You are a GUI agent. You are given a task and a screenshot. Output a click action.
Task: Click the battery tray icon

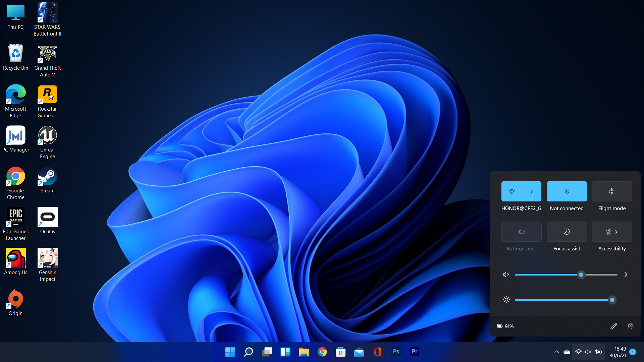[599, 352]
